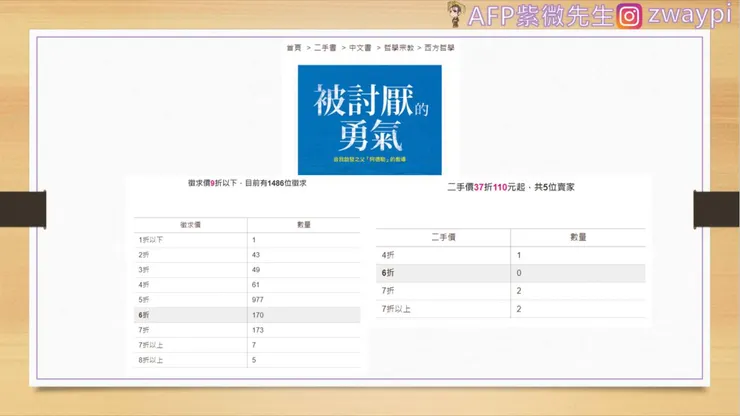Click quantity 49 in the 3折 row
Viewport: 740px width, 416px height.
tap(256, 270)
